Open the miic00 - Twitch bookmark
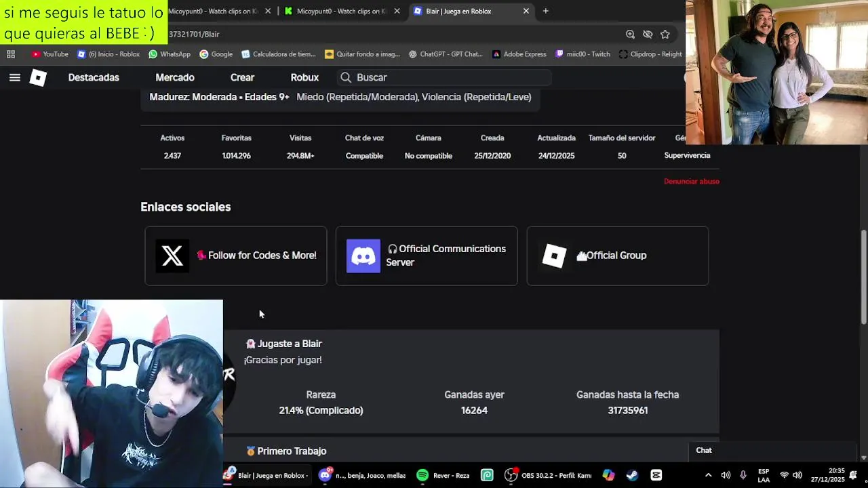The image size is (868, 488). point(583,54)
